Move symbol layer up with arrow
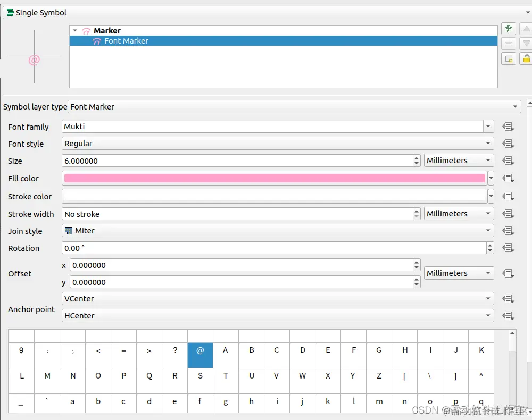 [526, 29]
